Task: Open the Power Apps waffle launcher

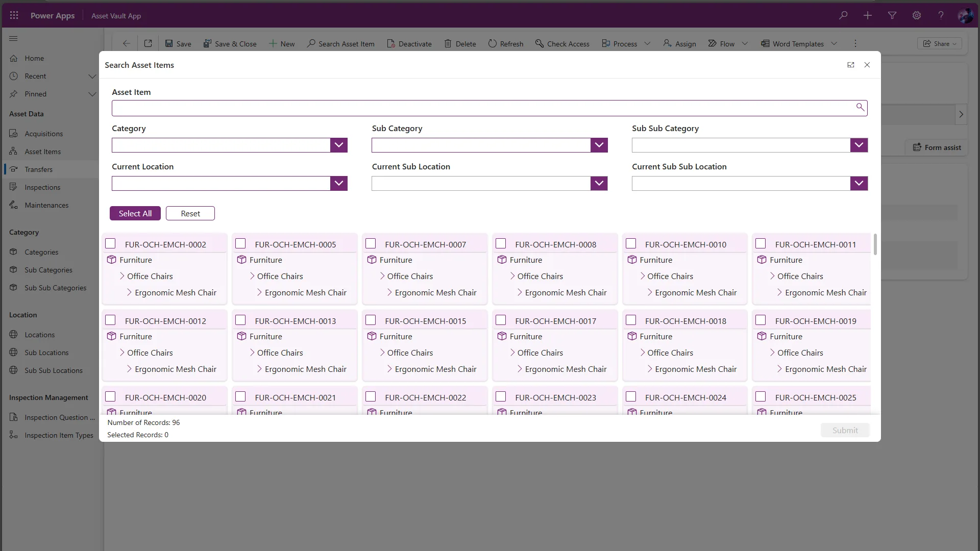Action: pos(14,15)
